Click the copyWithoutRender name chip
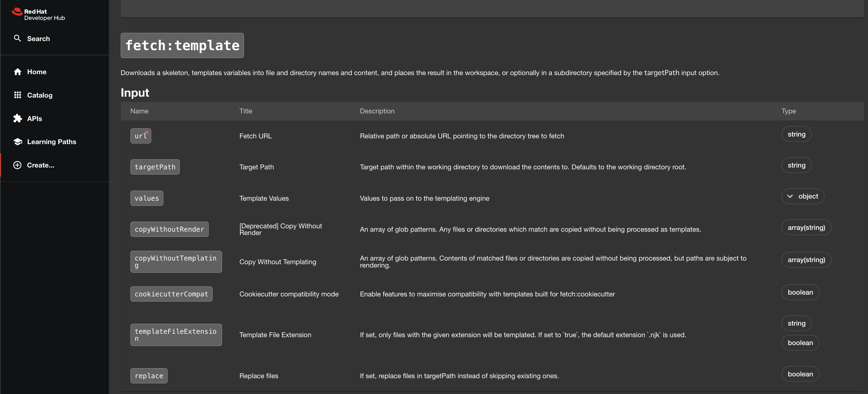 [x=169, y=229]
